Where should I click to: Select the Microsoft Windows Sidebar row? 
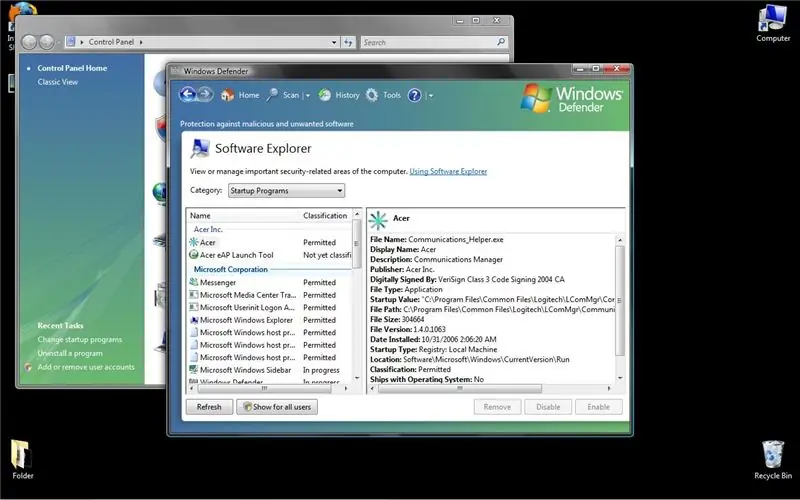(x=270, y=370)
